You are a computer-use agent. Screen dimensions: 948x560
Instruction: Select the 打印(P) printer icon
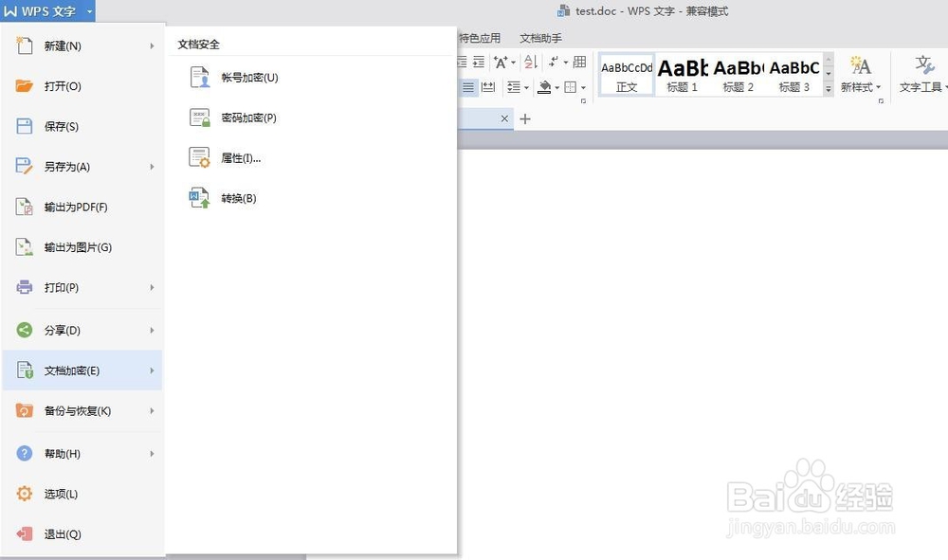click(x=25, y=287)
